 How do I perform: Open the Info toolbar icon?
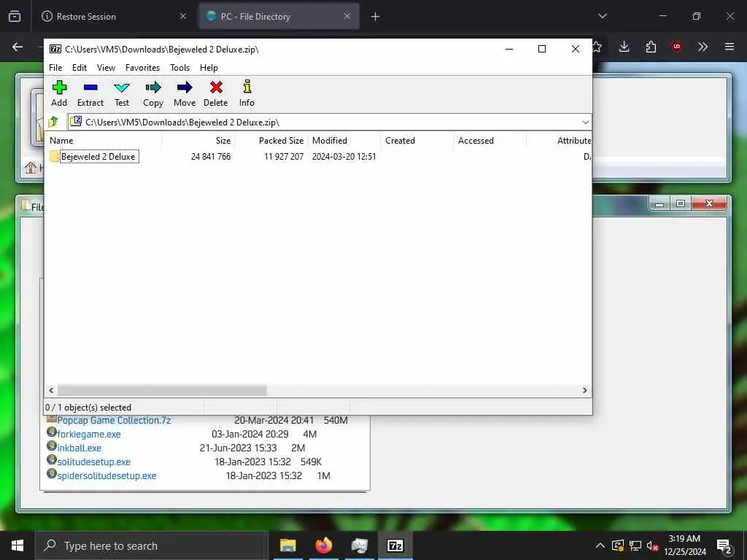[x=247, y=93]
